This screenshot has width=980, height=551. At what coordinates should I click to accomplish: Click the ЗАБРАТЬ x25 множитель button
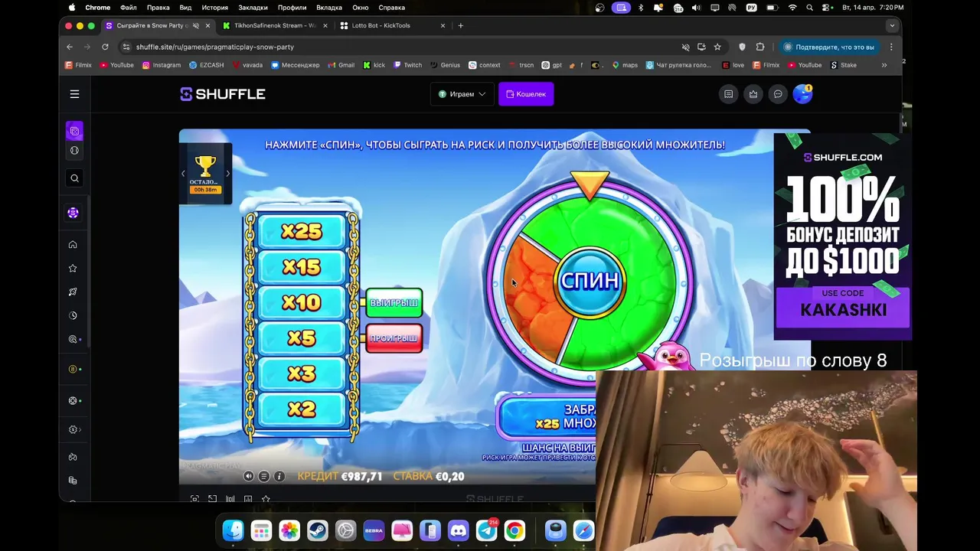click(547, 416)
